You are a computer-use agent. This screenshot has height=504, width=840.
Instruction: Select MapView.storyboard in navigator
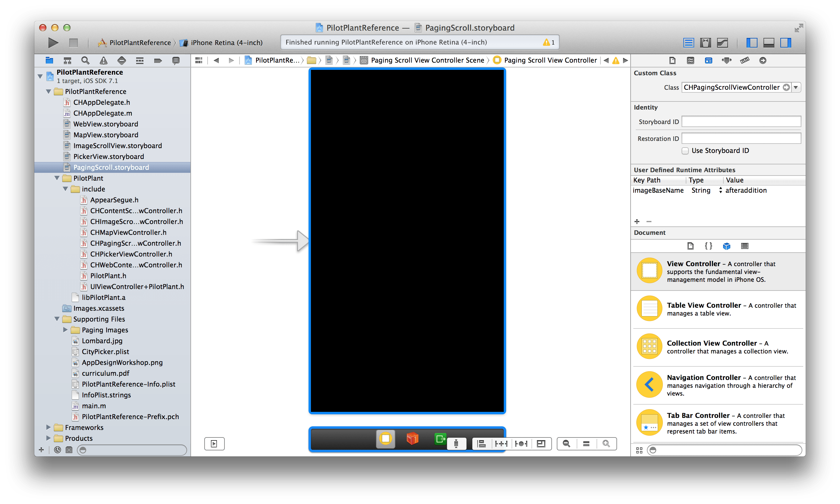[106, 135]
